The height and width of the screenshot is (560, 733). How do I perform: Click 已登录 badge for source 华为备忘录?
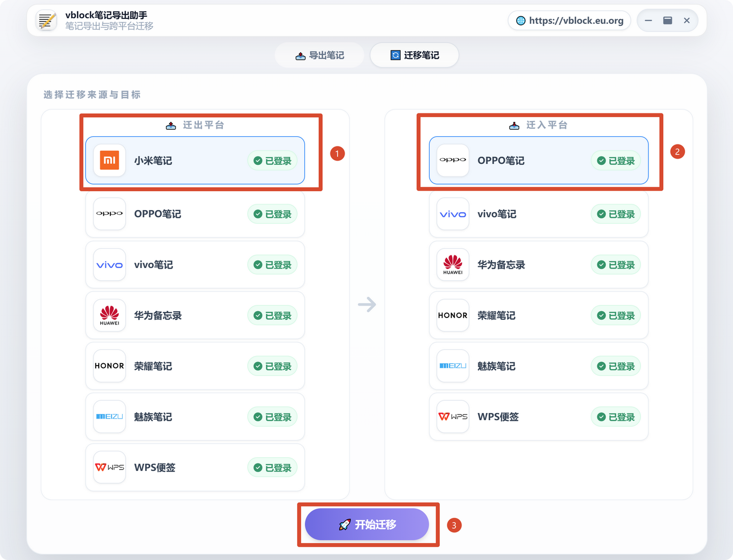pos(272,316)
